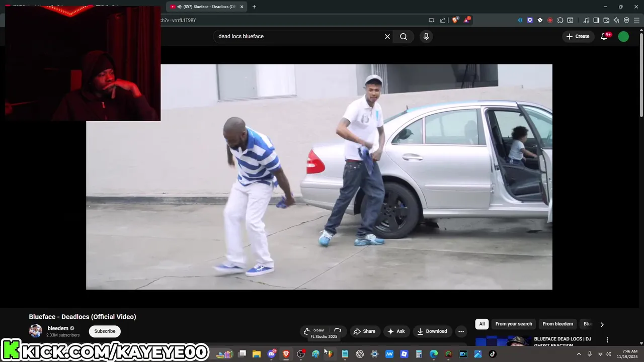The height and width of the screenshot is (362, 644).
Task: Open Notepad taskbar icon
Action: [x=345, y=354]
